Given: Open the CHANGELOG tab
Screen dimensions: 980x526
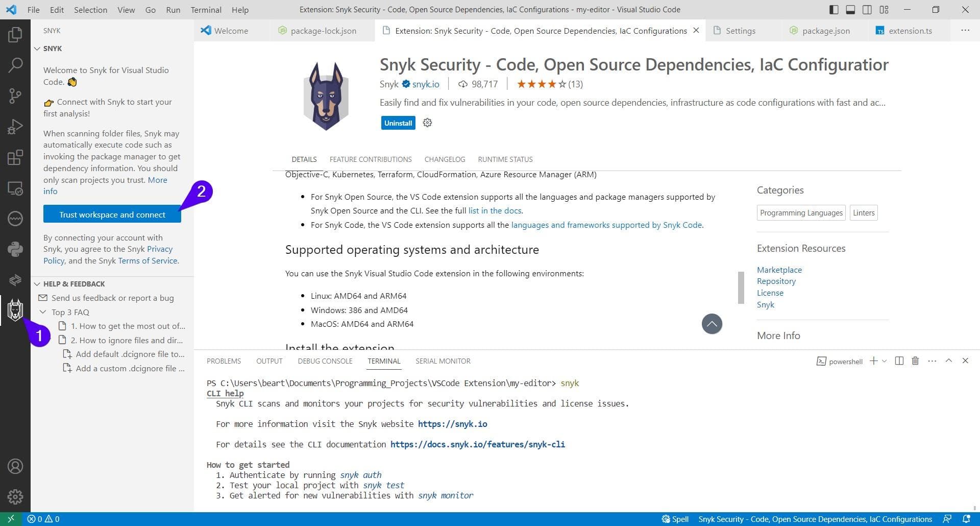Looking at the screenshot, I should point(445,159).
